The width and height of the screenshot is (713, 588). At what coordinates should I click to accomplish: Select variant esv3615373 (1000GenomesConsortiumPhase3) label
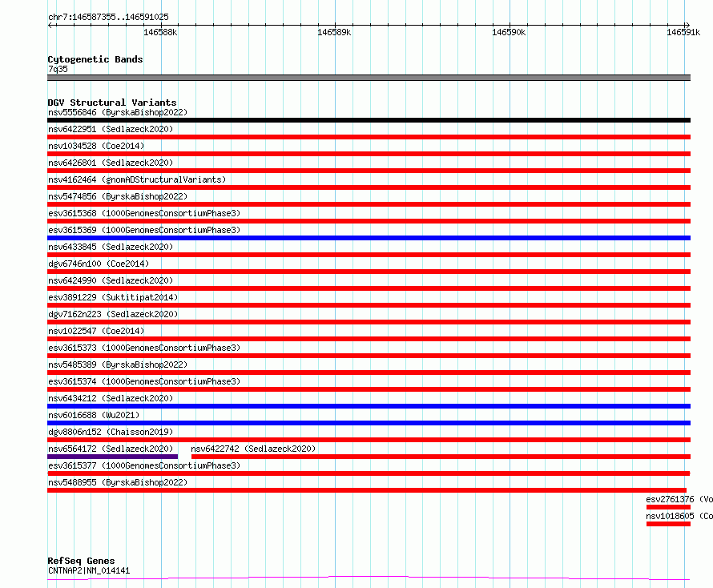144,348
